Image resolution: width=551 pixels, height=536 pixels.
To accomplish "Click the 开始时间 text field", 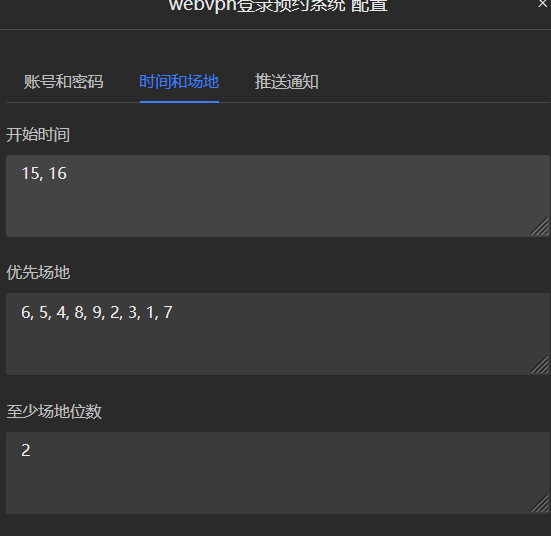I will [x=278, y=196].
